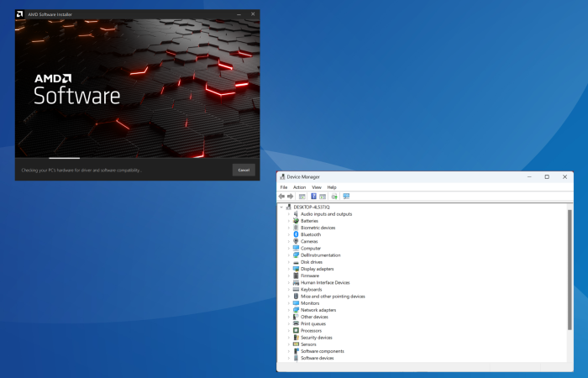This screenshot has height=378, width=588.
Task: Select the Network adapters icon
Action: (296, 310)
